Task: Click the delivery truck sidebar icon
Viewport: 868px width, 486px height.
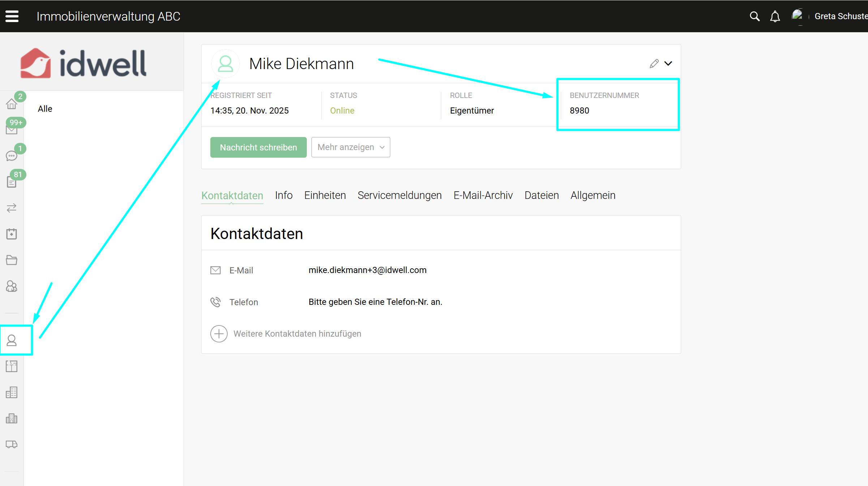Action: pos(12,444)
